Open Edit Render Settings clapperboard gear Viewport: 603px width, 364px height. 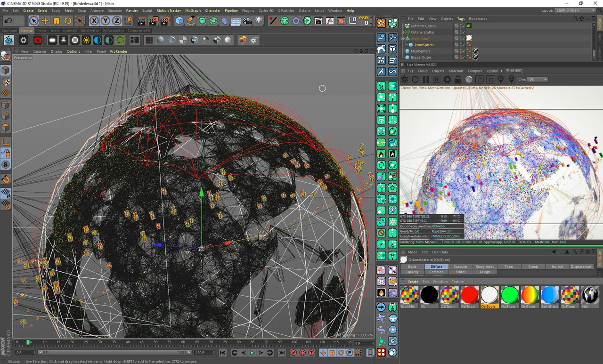pos(165,21)
